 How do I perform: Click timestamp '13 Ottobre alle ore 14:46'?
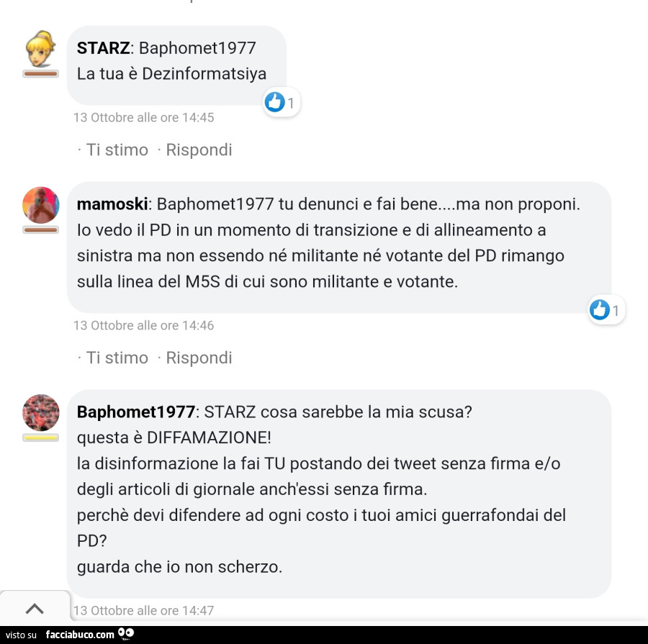(x=144, y=325)
